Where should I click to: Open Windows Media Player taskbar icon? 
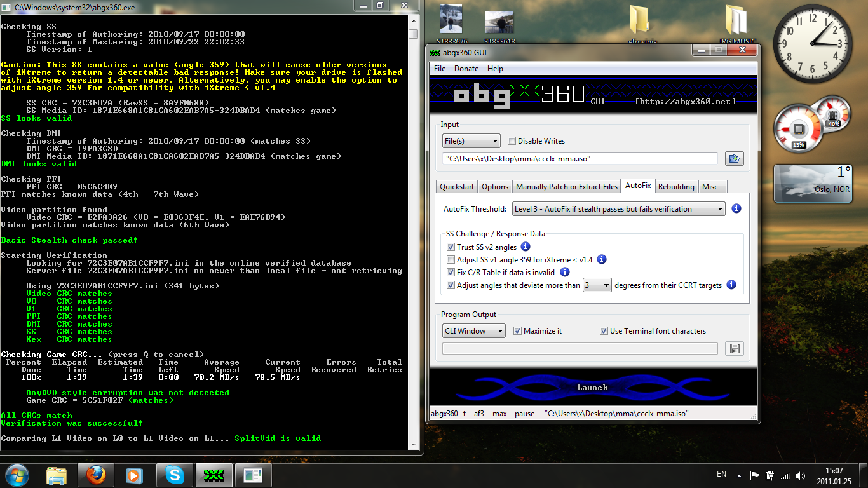[x=135, y=475]
